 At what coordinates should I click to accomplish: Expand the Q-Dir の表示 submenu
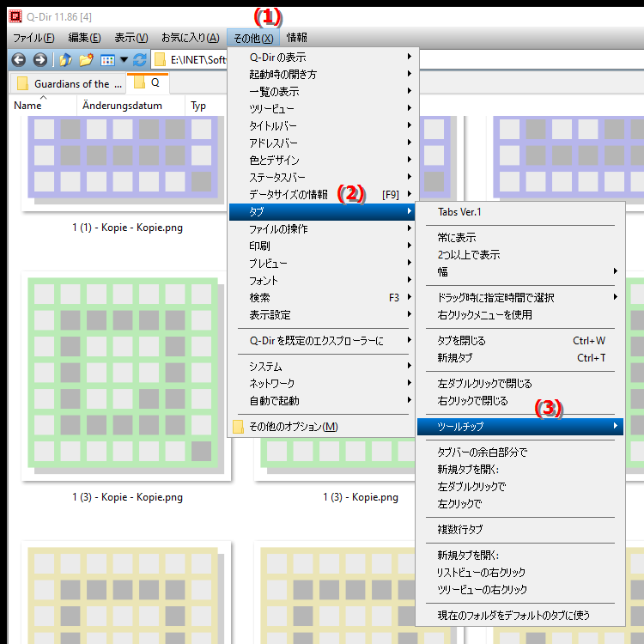pyautogui.click(x=323, y=57)
